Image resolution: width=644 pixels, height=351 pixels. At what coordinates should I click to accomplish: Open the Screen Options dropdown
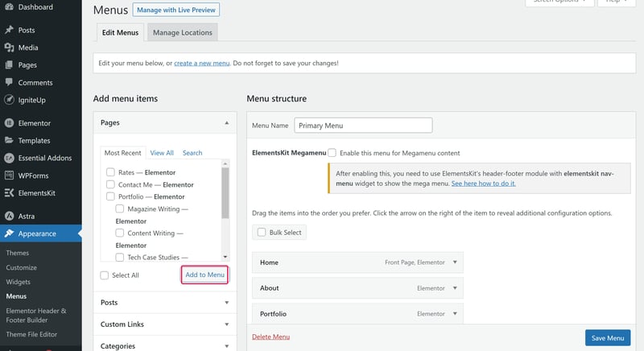tap(559, 2)
